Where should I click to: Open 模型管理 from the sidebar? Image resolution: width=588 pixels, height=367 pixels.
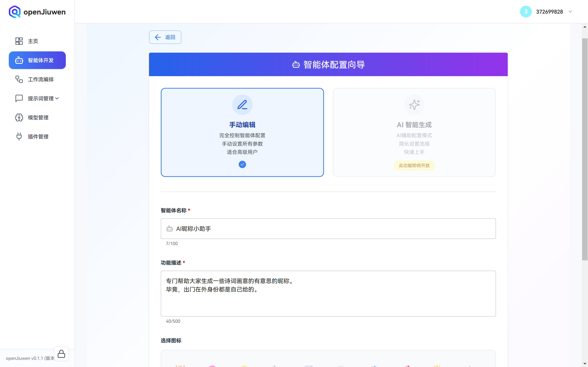pos(38,117)
